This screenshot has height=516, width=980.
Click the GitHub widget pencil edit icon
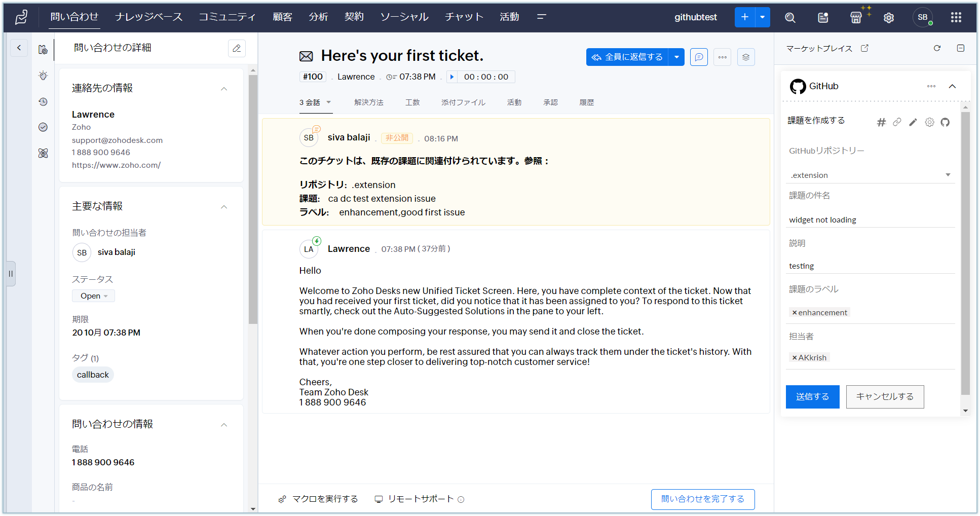pos(913,122)
